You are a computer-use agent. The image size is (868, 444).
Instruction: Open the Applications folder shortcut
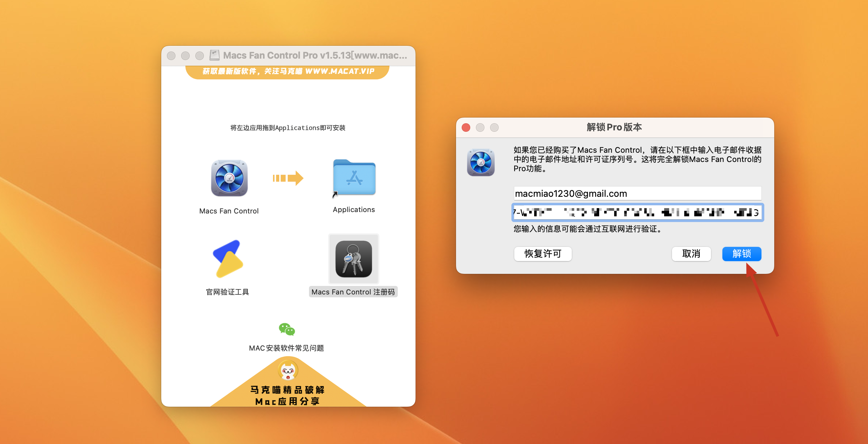click(354, 178)
